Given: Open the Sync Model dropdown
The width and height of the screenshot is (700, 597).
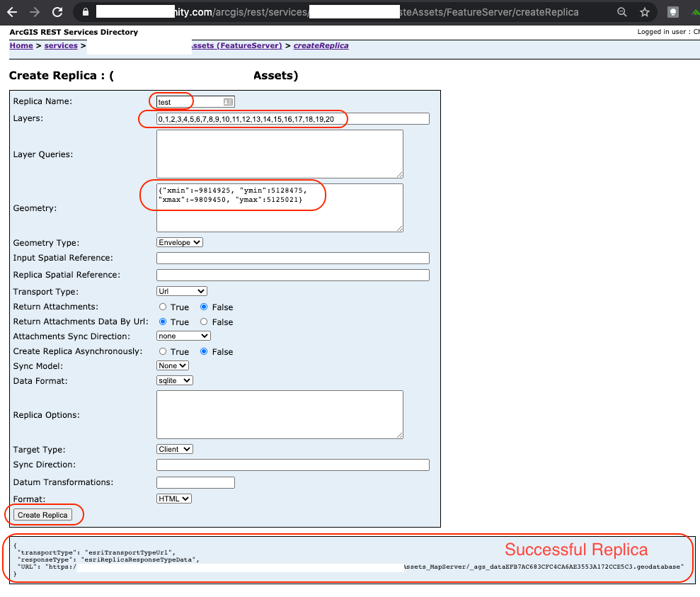Looking at the screenshot, I should pos(173,365).
